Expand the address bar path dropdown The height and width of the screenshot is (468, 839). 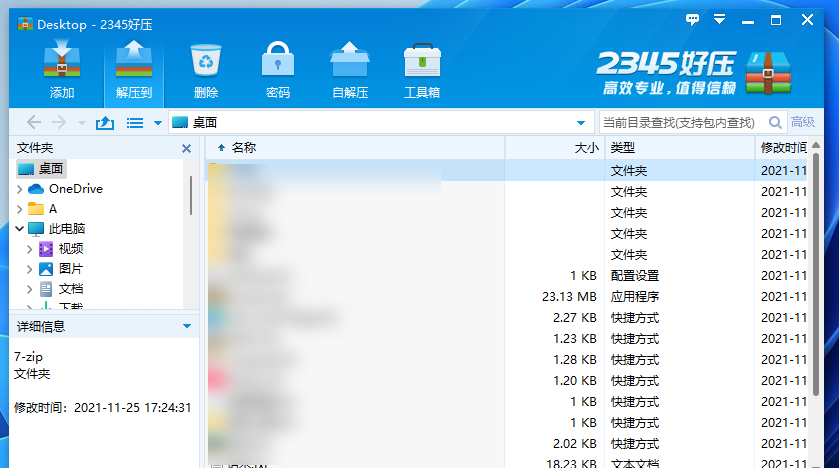pyautogui.click(x=581, y=123)
